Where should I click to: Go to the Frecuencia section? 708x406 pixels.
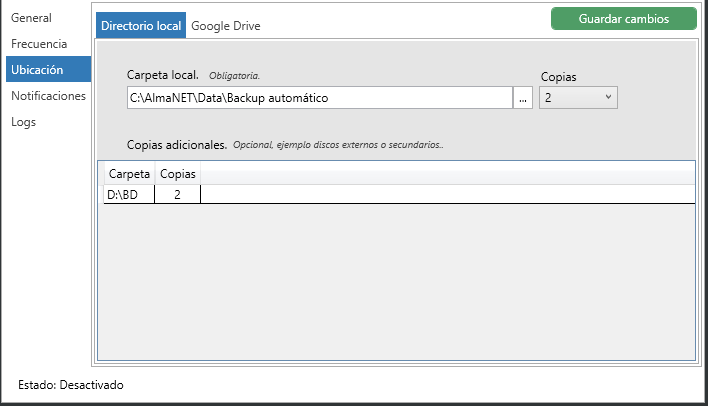(x=39, y=44)
